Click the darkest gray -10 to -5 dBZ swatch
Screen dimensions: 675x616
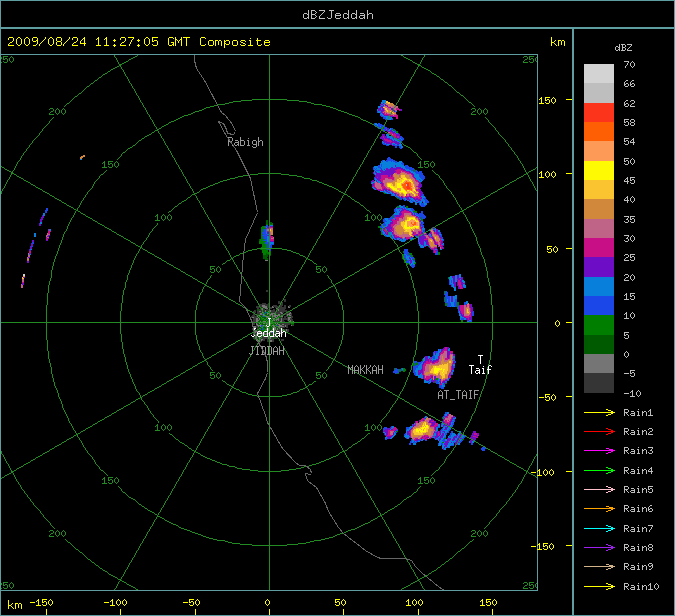click(x=599, y=383)
